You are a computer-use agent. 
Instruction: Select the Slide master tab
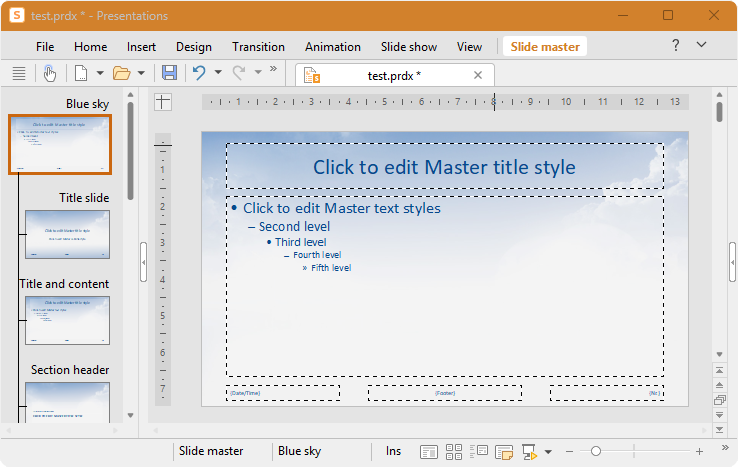pyautogui.click(x=545, y=47)
